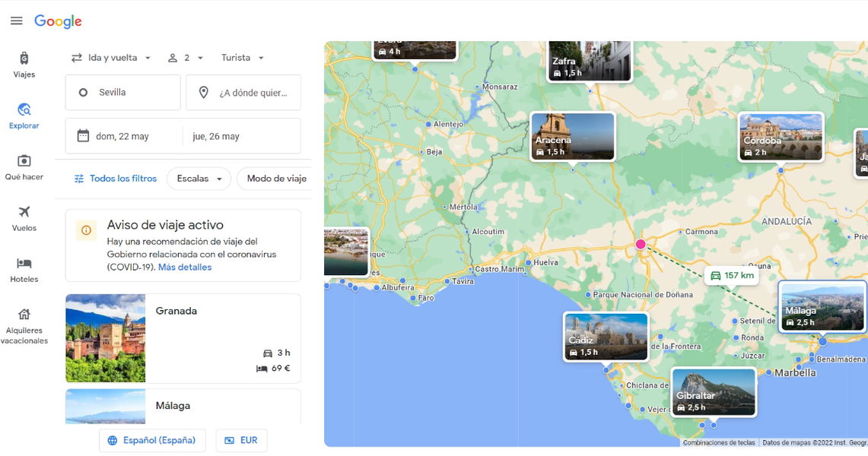Click the passengers person icon
This screenshot has width=868, height=456.
coord(173,58)
